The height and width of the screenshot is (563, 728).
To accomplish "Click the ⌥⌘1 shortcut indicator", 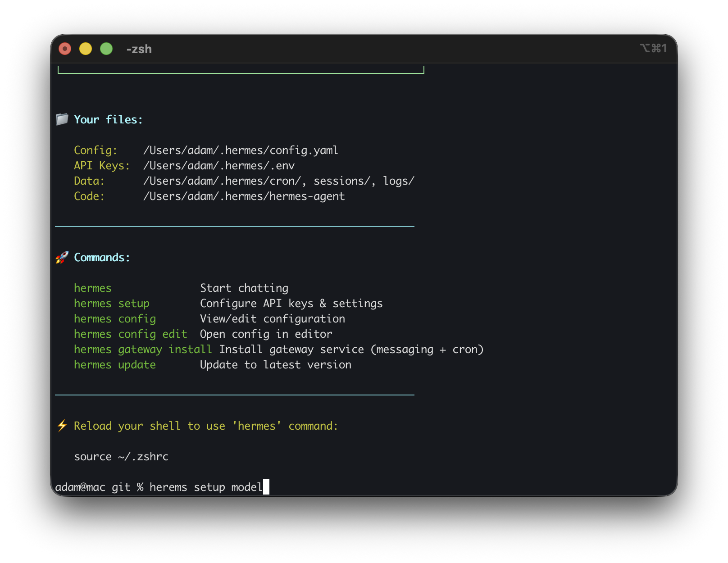I will click(x=653, y=48).
